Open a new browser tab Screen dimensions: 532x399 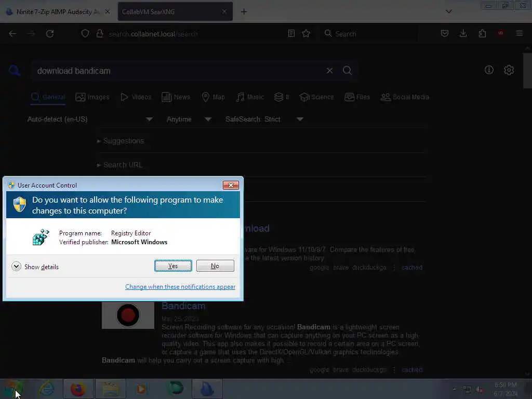pyautogui.click(x=244, y=12)
